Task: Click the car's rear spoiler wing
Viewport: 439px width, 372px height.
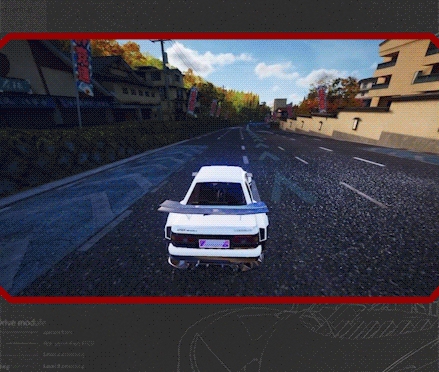Action: coord(213,208)
